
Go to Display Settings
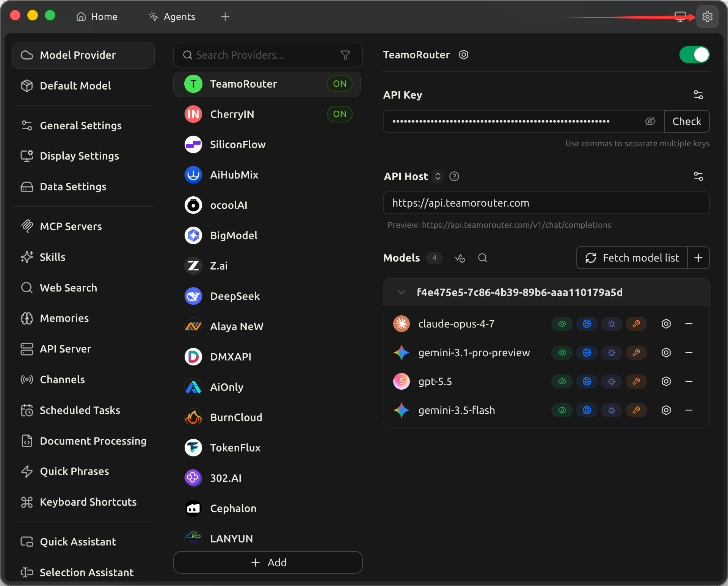83,156
